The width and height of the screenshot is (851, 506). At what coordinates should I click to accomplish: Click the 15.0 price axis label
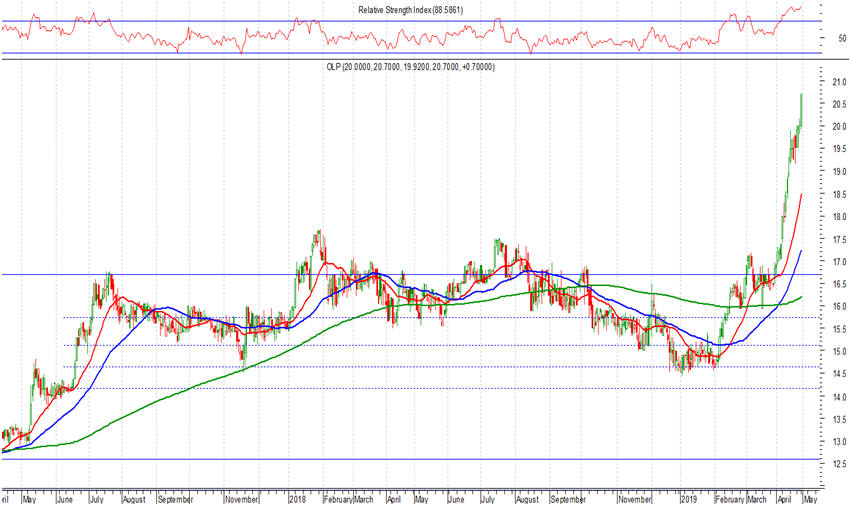[x=826, y=351]
